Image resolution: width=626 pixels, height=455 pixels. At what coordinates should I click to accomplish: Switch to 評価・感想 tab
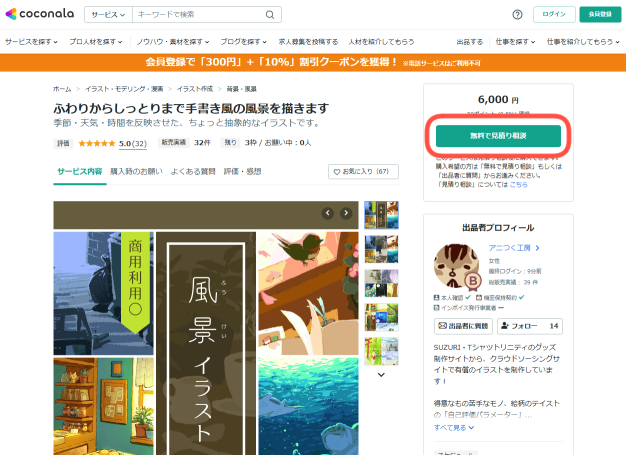[x=242, y=172]
